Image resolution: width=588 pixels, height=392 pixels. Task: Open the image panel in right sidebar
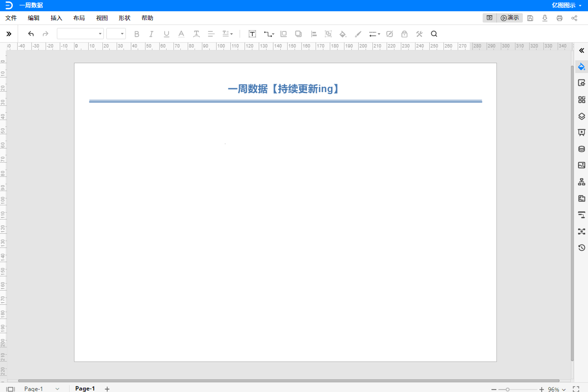(582, 165)
